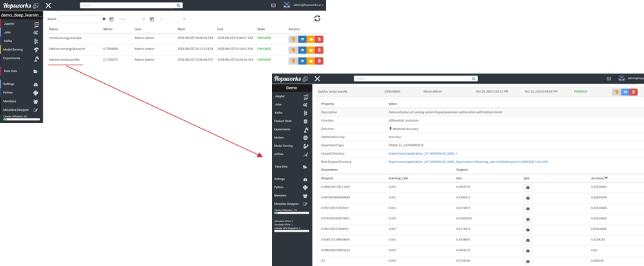Screen dimensions: 644x266
Task: View details of mnist serving example experiment
Action: point(302,39)
